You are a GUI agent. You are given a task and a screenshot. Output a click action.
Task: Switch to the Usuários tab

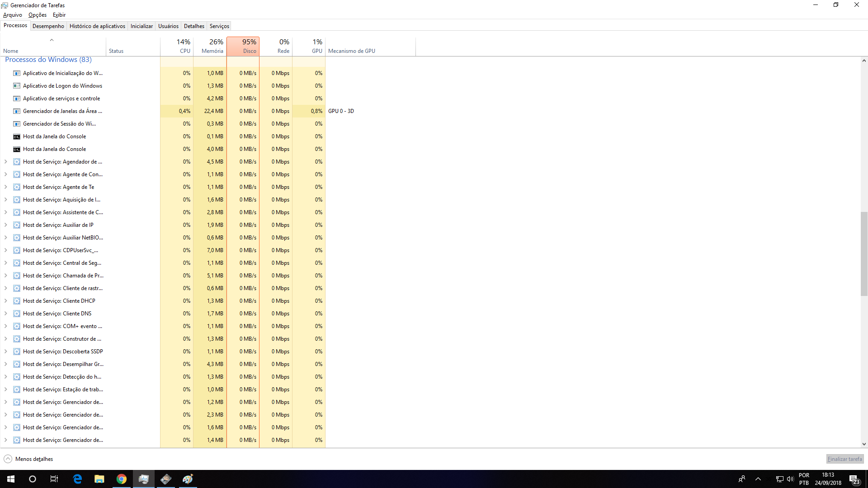click(x=168, y=26)
